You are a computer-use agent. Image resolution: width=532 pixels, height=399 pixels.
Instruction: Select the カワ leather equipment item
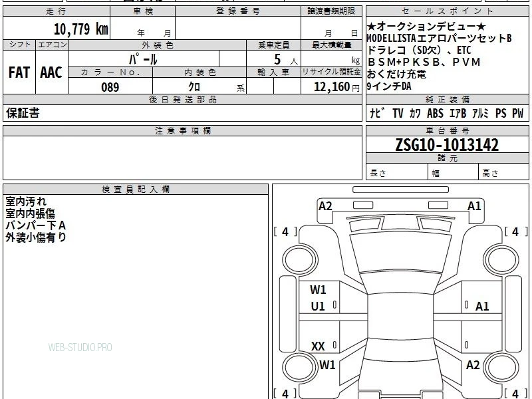coord(415,113)
